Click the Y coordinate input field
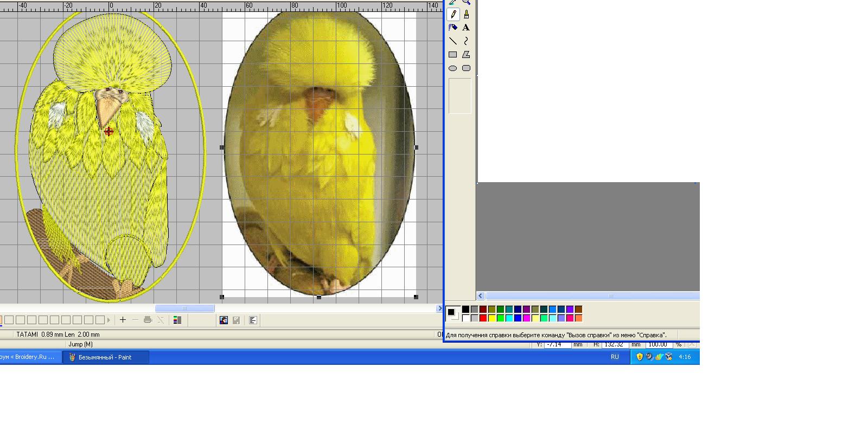Screen dimensions: 868x431 pos(557,345)
